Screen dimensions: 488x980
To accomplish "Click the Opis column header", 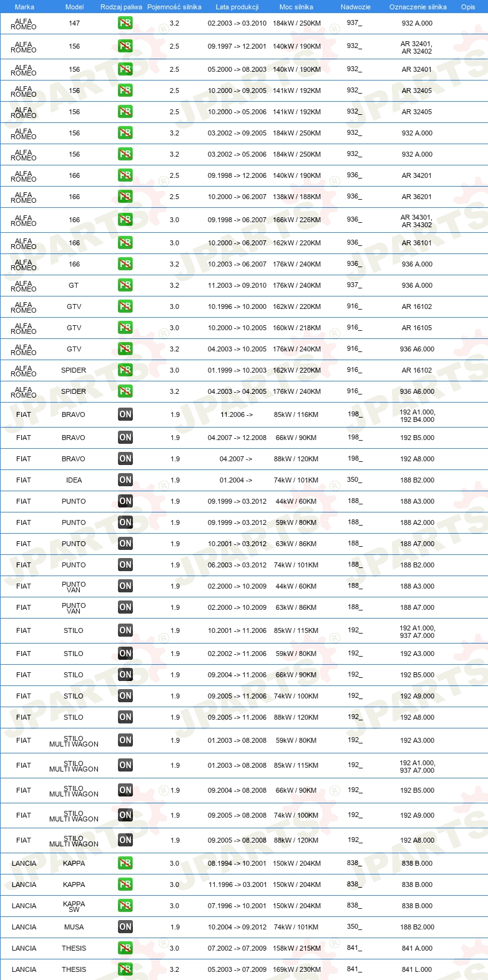I will pos(468,7).
